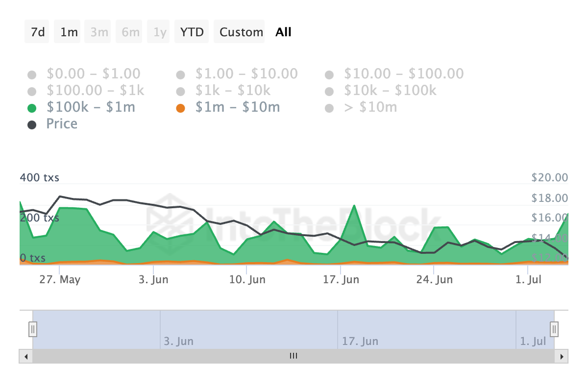The image size is (588, 392).
Task: Show the $1k - $10k series
Action: 233,91
